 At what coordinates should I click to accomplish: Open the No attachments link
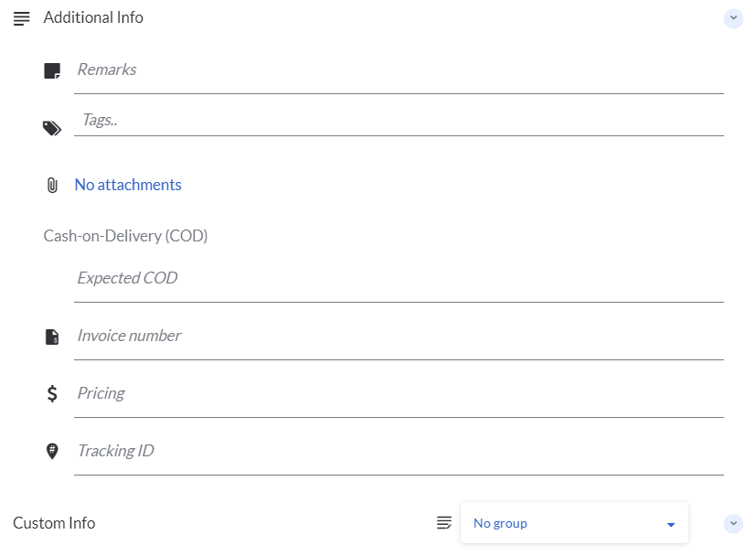point(128,185)
